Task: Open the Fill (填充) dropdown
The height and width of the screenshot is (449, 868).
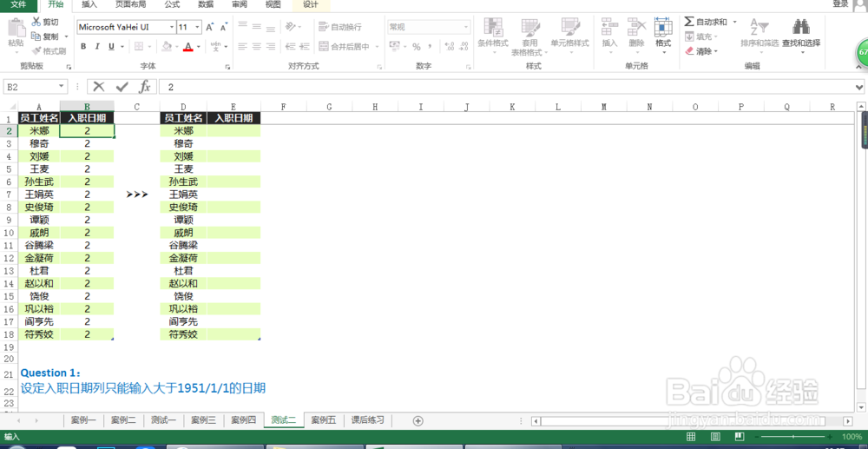Action: (700, 36)
